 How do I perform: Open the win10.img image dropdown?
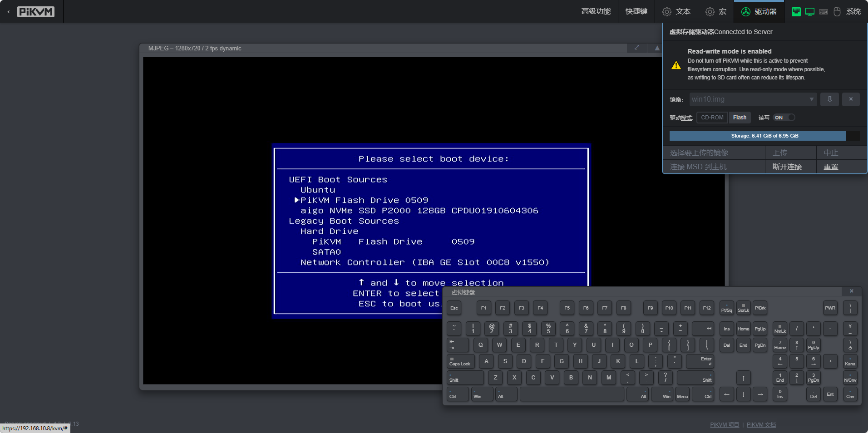[x=753, y=99]
